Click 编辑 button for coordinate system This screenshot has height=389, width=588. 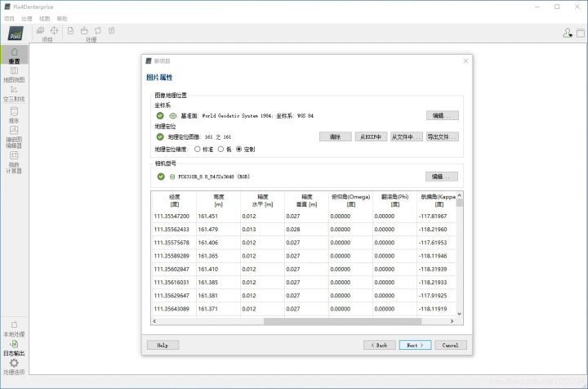[x=442, y=115]
